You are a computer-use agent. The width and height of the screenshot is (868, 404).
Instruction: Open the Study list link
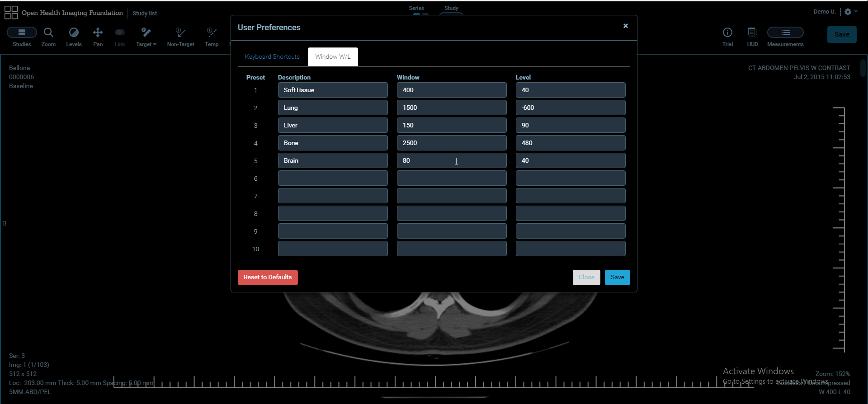click(x=145, y=14)
